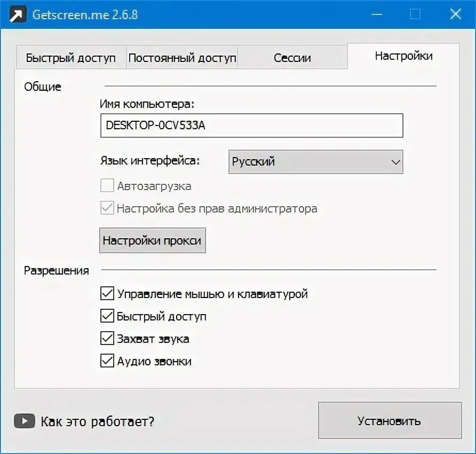Enable the Автозагрузка checkbox
The width and height of the screenshot is (476, 454).
(x=107, y=185)
